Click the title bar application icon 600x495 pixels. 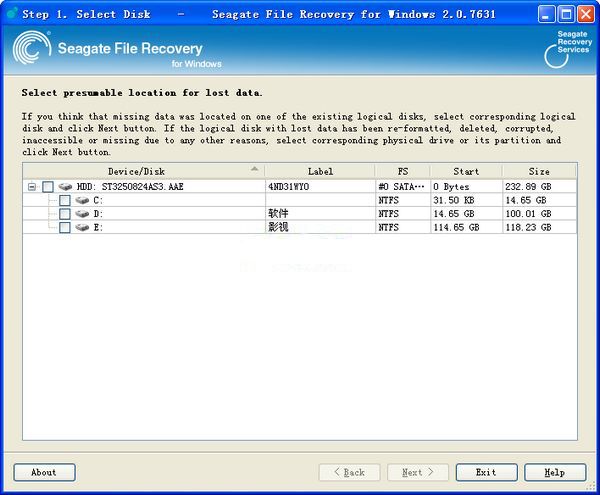12,13
